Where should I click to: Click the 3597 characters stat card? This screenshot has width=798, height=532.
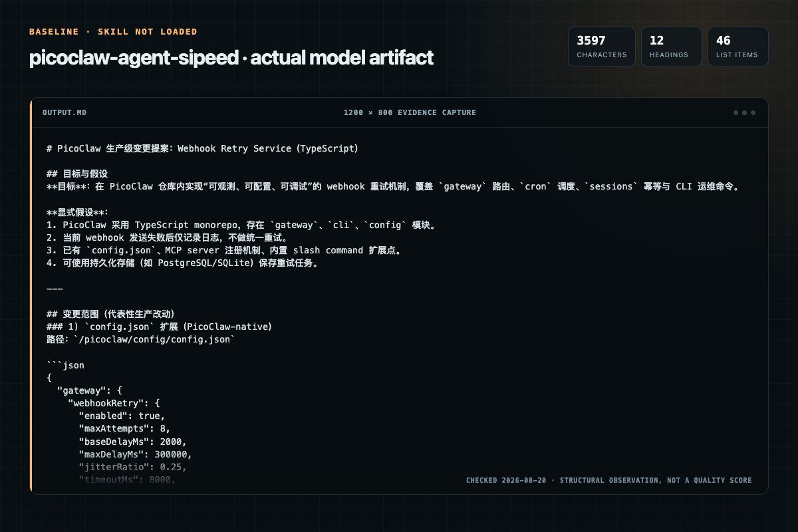pyautogui.click(x=601, y=47)
